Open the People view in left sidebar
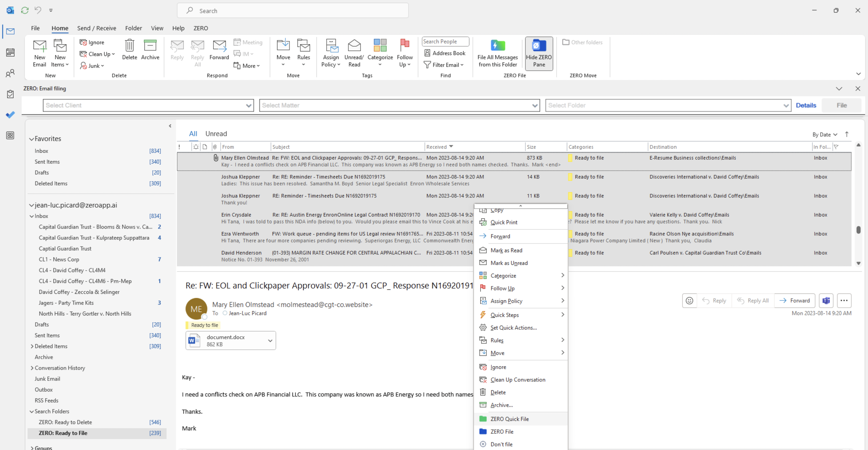 (10, 73)
